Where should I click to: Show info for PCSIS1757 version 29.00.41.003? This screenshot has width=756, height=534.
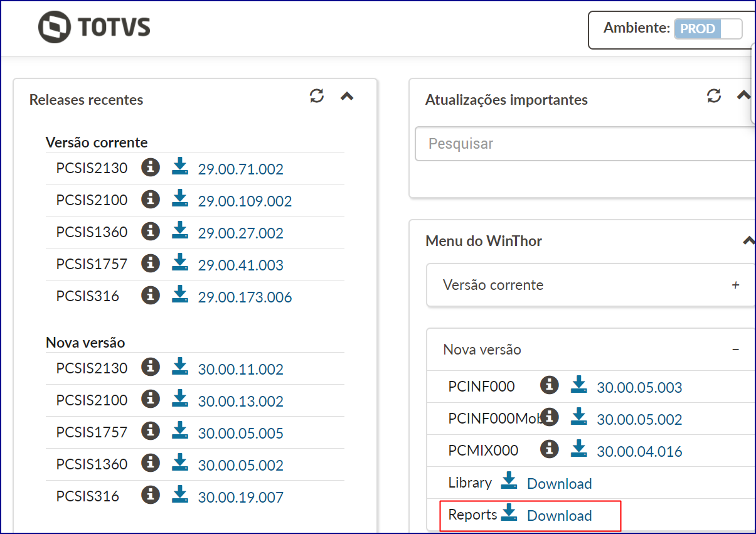pos(150,263)
